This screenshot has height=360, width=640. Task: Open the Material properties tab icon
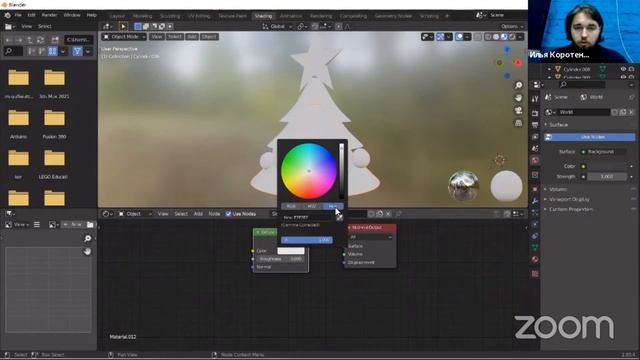pyautogui.click(x=535, y=259)
